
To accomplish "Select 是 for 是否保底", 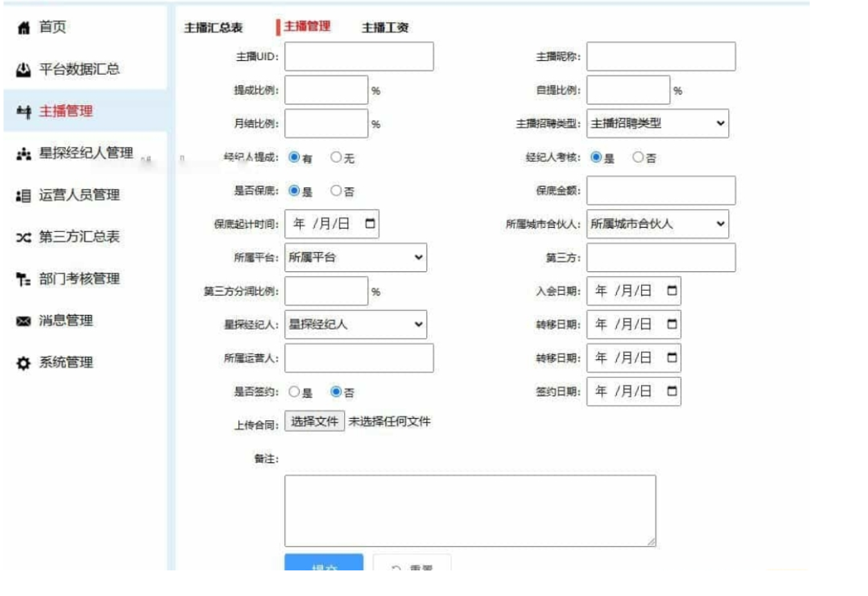I will [x=293, y=190].
